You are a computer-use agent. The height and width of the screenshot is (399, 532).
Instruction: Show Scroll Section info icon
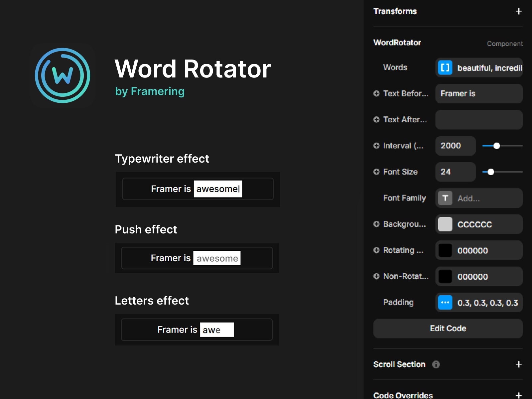436,364
